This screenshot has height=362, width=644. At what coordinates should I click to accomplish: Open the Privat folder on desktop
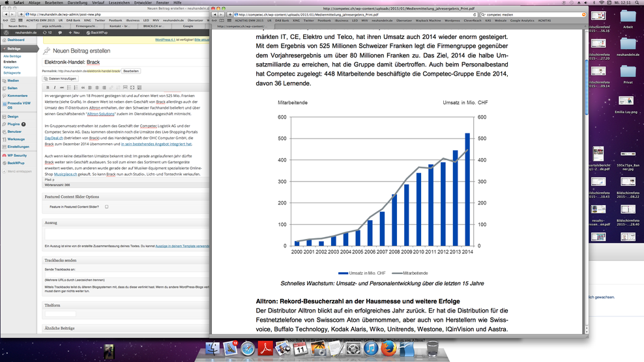pos(628,74)
